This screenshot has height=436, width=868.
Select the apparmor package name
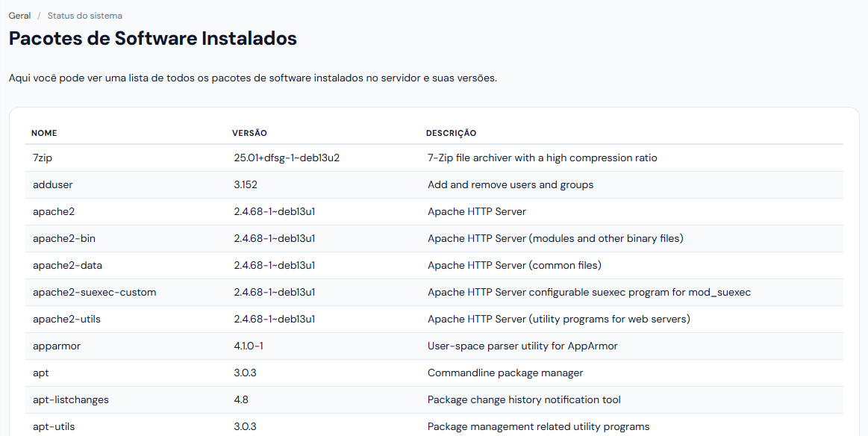click(57, 346)
